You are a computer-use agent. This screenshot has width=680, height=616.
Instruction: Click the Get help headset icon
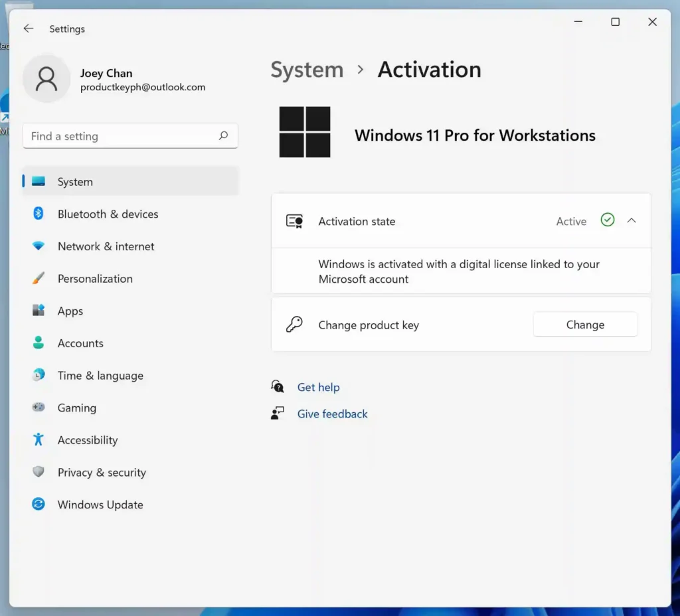click(x=278, y=386)
